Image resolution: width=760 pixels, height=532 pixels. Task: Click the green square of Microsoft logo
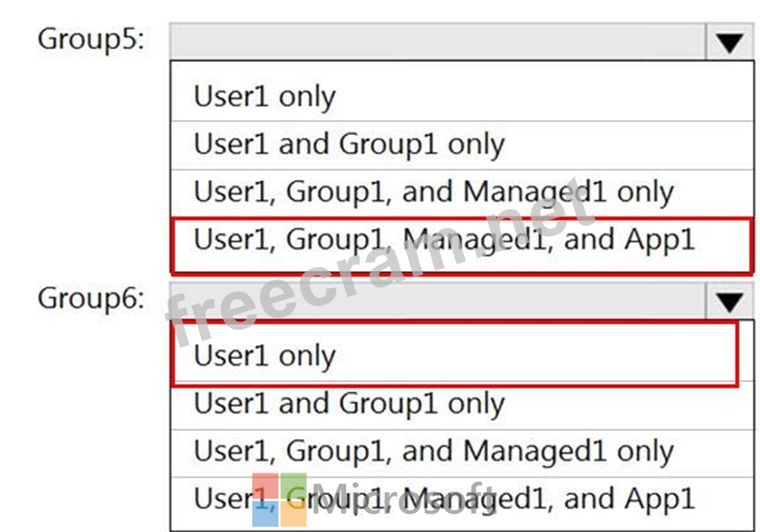(294, 485)
